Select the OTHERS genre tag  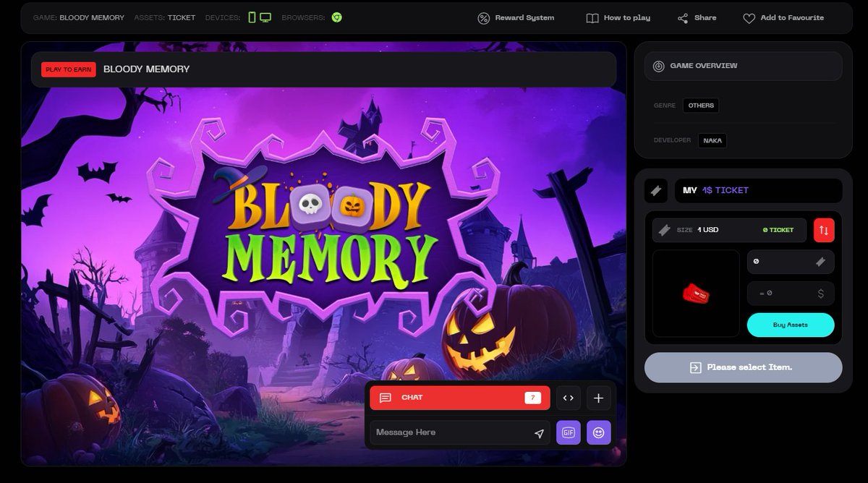(x=701, y=106)
